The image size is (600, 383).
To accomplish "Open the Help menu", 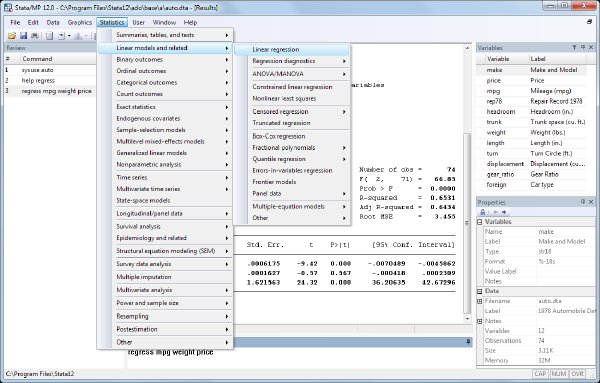I will (190, 23).
